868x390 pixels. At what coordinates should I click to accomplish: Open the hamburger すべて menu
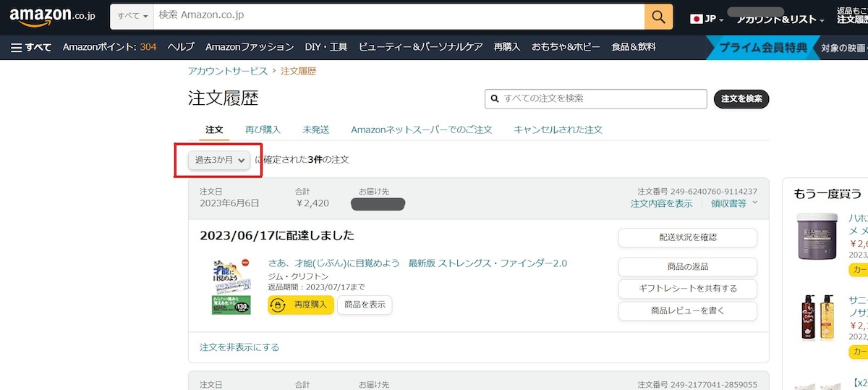click(x=31, y=47)
